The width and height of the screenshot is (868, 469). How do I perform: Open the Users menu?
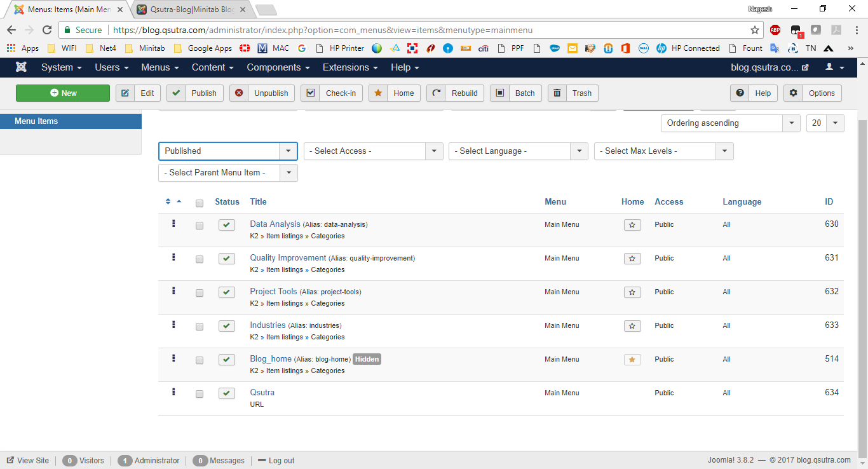(x=112, y=67)
